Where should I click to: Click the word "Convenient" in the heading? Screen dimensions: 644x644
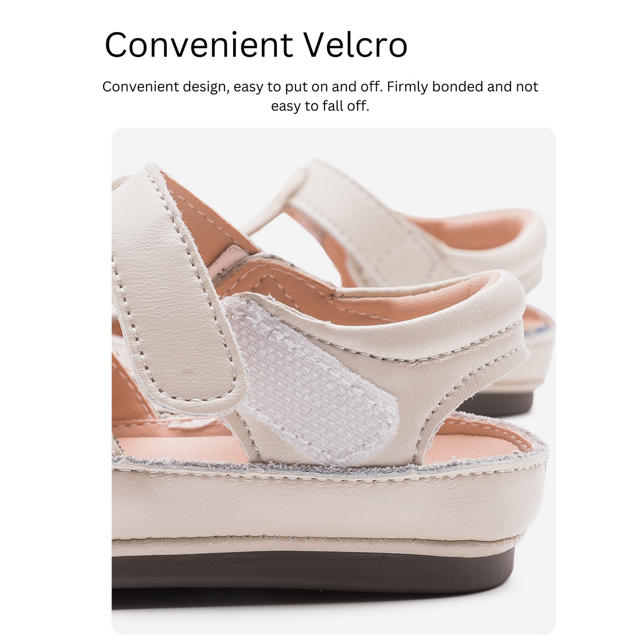[199, 45]
